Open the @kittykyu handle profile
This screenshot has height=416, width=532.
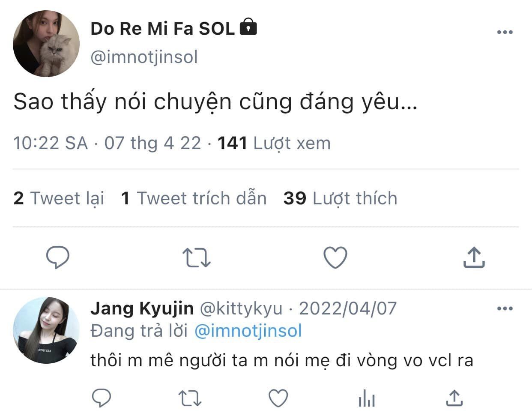pyautogui.click(x=241, y=308)
